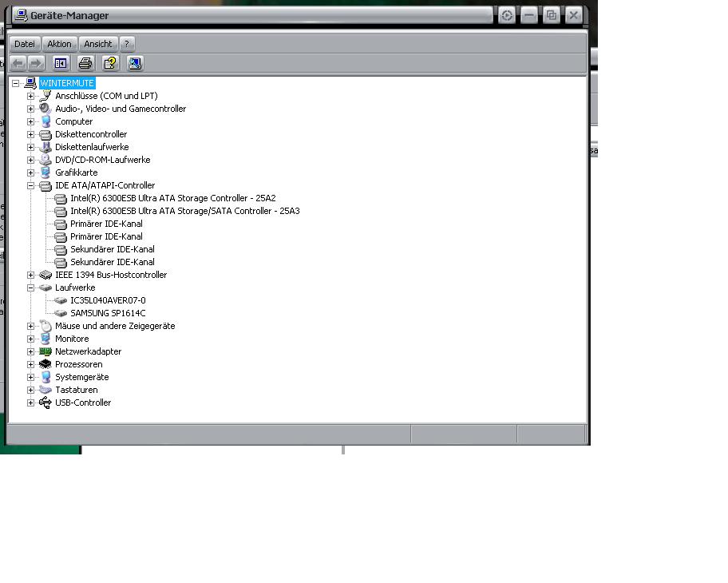Select the SAMSUNG SP1614C drive label
Screen dimensions: 728x583
pos(108,313)
